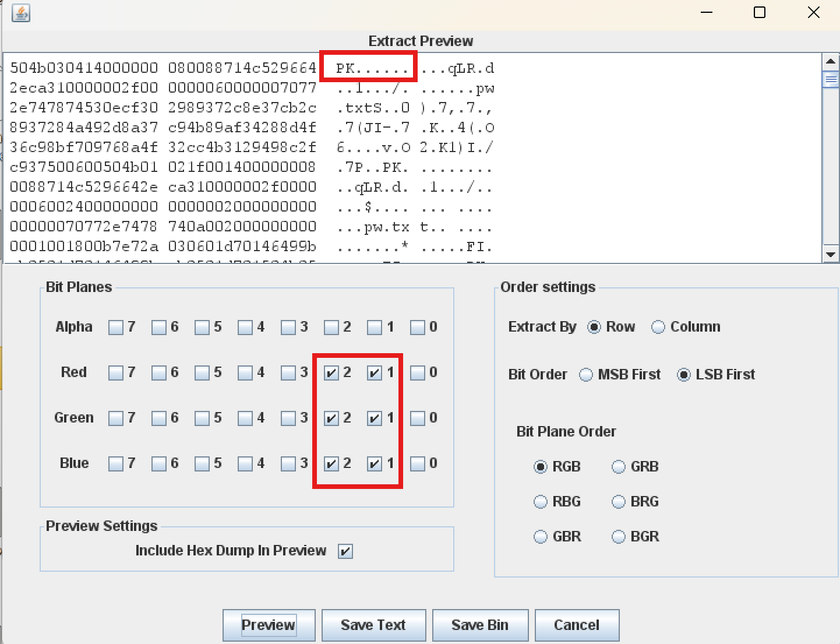This screenshot has width=840, height=644.
Task: Check the Green bit plane 0 box
Action: tap(418, 418)
